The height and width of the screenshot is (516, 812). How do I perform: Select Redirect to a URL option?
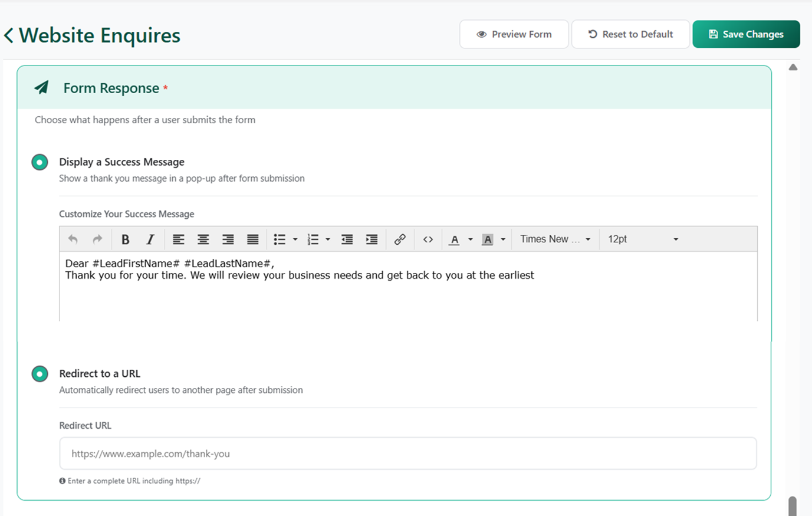click(40, 374)
